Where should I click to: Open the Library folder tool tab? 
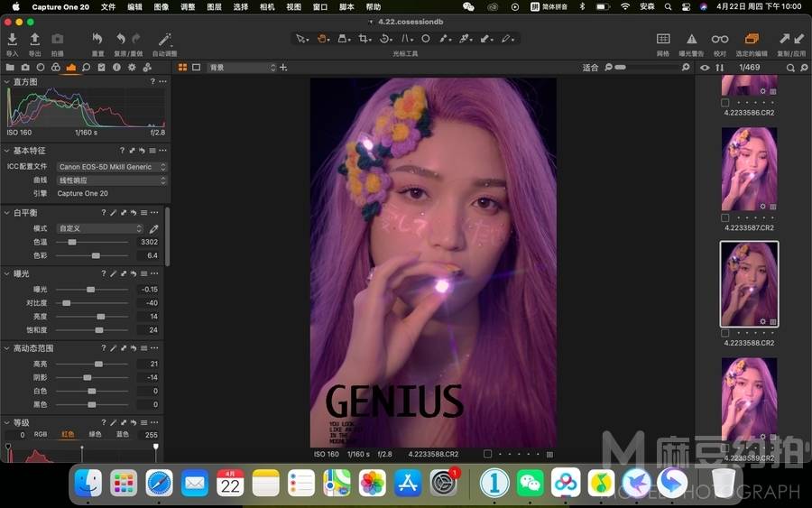pos(10,68)
